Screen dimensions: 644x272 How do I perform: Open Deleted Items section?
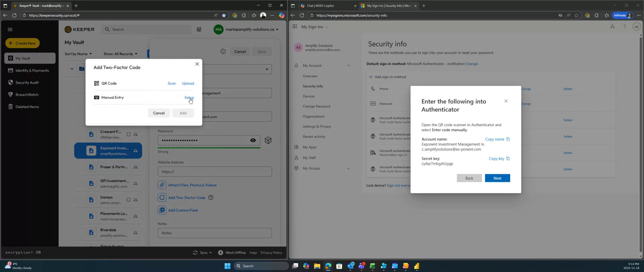tap(30, 107)
